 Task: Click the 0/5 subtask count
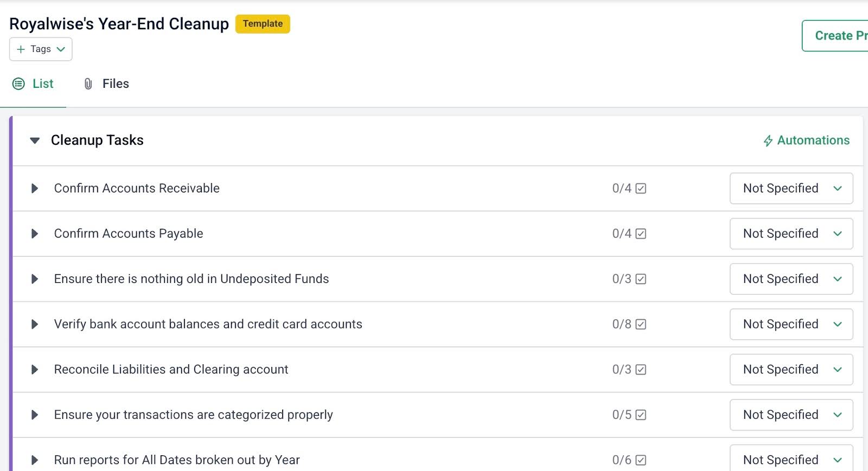[622, 415]
